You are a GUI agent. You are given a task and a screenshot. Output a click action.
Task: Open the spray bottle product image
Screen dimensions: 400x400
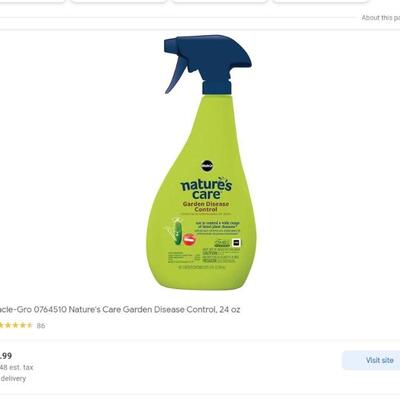207,162
